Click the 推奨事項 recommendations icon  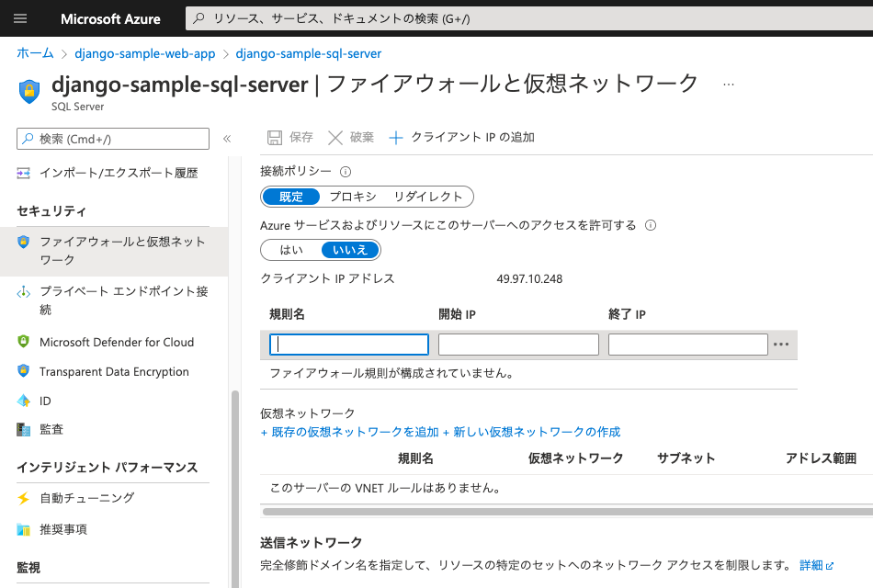[x=23, y=529]
